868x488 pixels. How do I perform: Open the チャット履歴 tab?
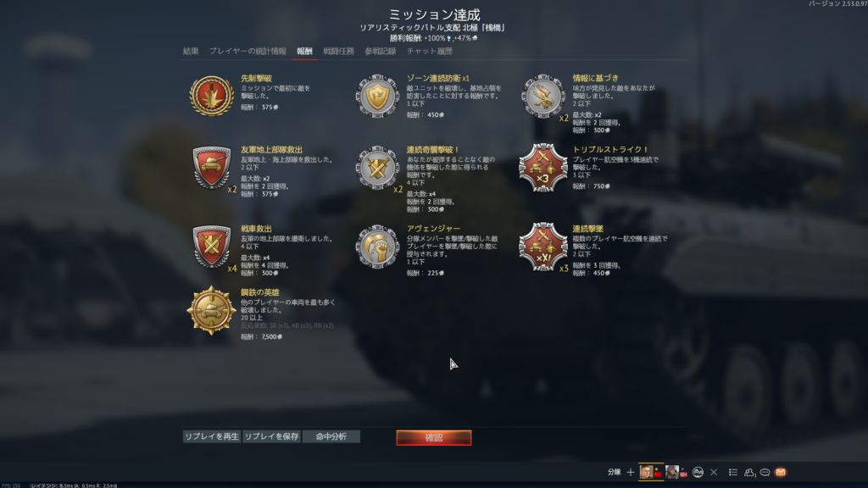pyautogui.click(x=430, y=51)
